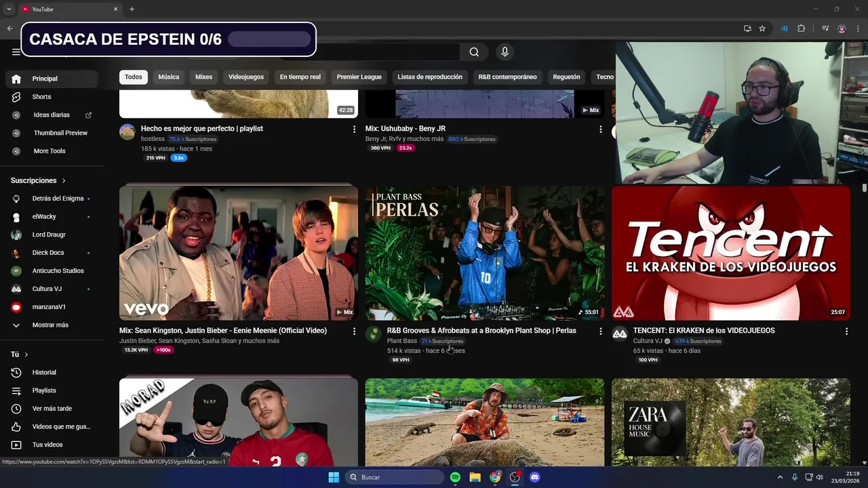Open options menu for R&B Grooves video
The height and width of the screenshot is (488, 868).
click(x=600, y=331)
